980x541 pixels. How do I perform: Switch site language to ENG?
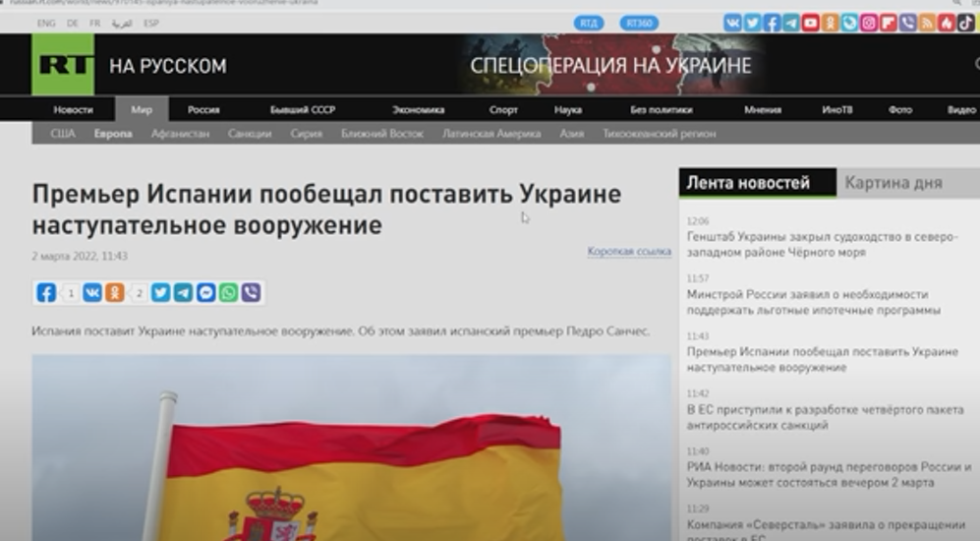pyautogui.click(x=46, y=23)
